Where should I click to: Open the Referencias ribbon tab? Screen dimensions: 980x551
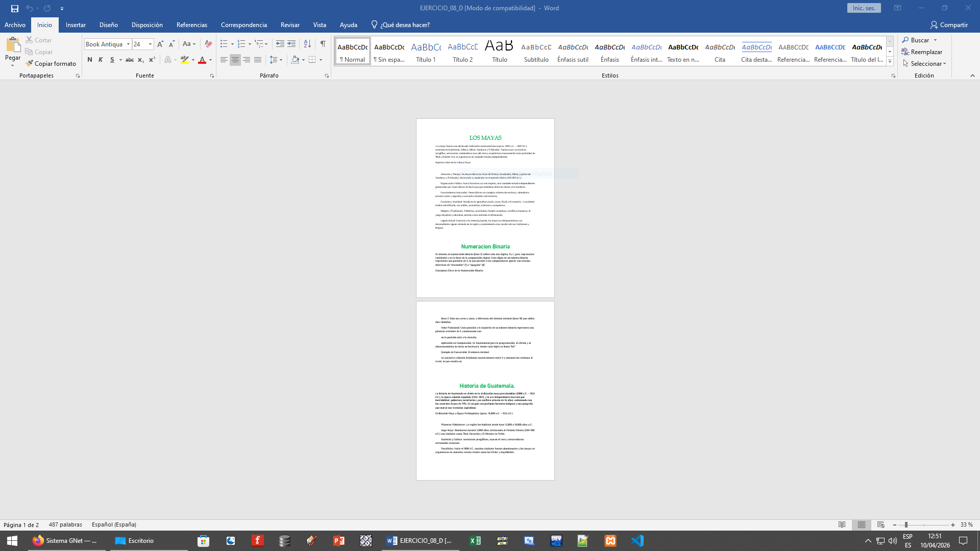[191, 24]
